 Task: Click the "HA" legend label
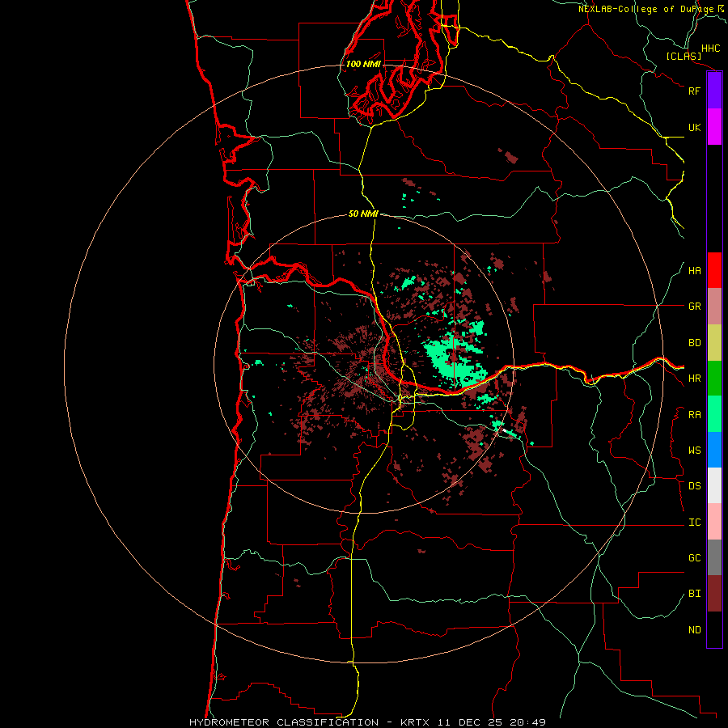pos(694,271)
